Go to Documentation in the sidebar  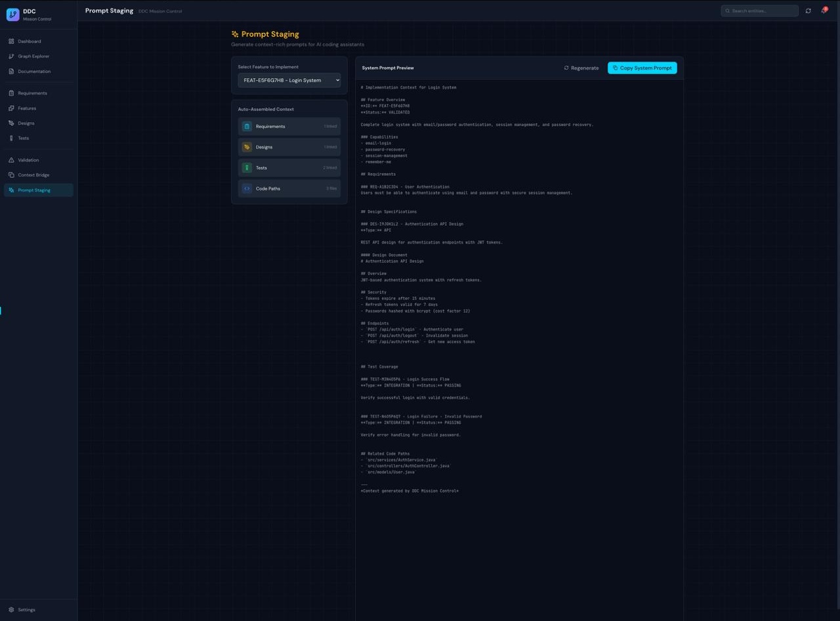click(x=34, y=72)
